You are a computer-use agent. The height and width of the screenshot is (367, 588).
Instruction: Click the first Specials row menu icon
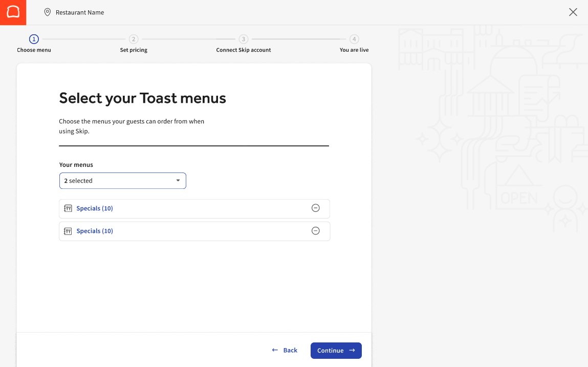tap(68, 208)
